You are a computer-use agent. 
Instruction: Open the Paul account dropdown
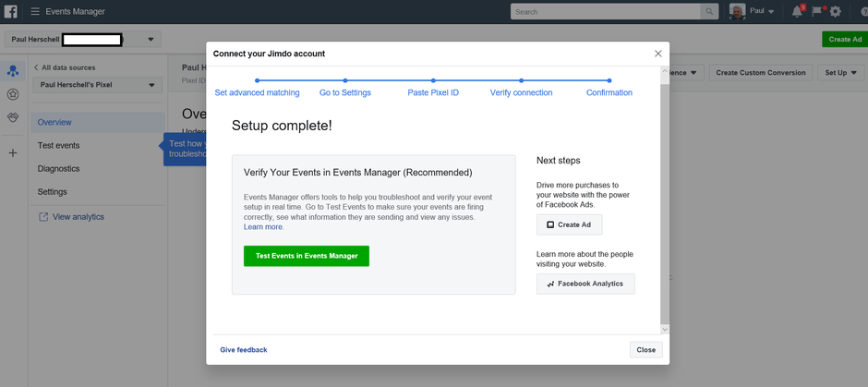pos(762,12)
